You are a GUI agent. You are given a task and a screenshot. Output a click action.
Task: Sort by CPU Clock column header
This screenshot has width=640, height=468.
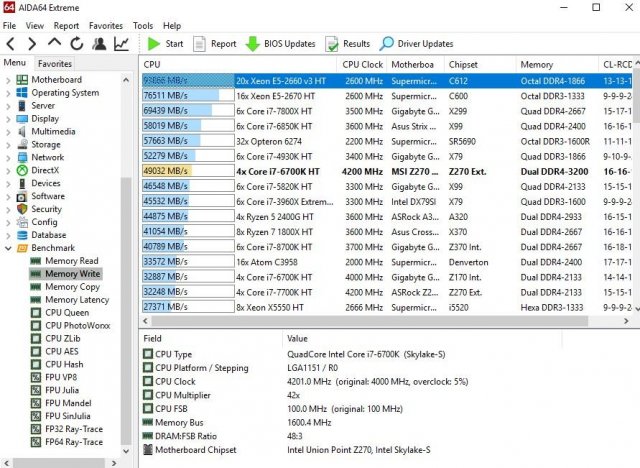pos(363,64)
